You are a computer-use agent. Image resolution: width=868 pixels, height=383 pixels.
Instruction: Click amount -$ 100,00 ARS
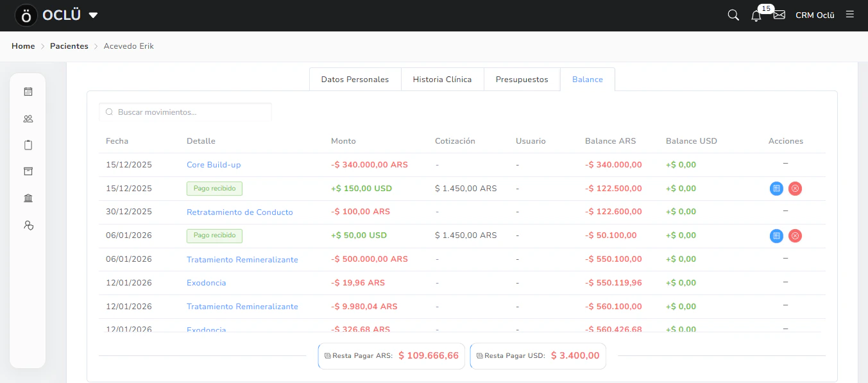point(361,212)
